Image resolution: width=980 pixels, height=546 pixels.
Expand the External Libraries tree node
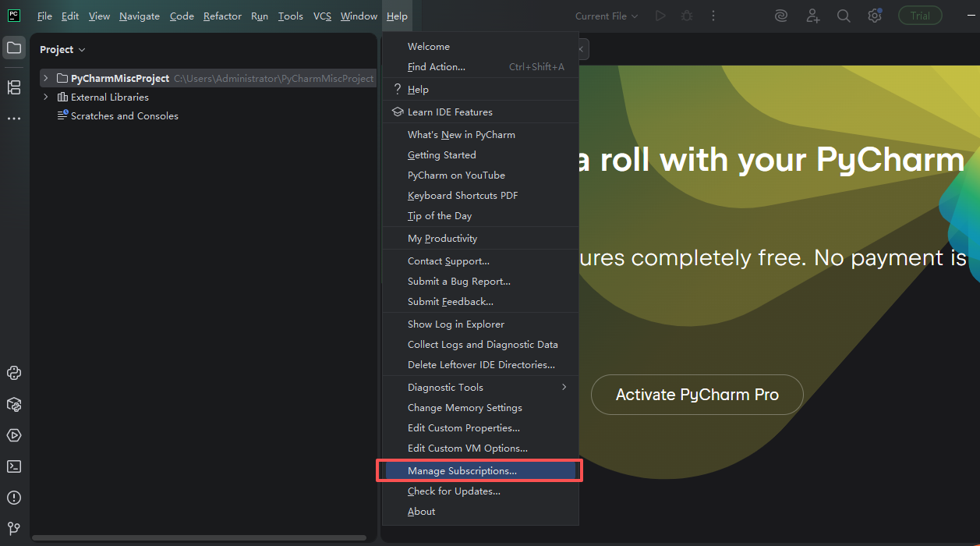click(46, 97)
